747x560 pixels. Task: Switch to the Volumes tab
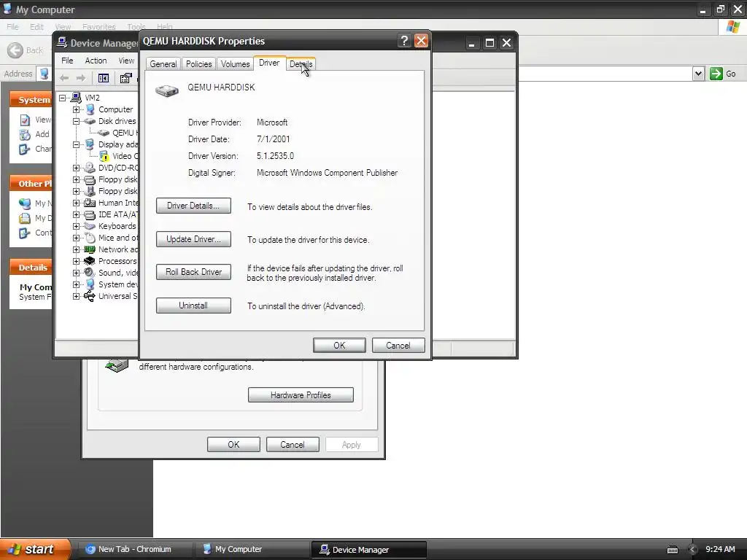[236, 64]
